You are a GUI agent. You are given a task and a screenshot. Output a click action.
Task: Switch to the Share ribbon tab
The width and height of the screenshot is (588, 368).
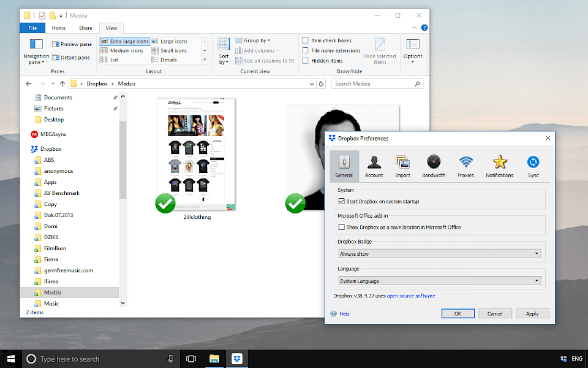coord(86,28)
